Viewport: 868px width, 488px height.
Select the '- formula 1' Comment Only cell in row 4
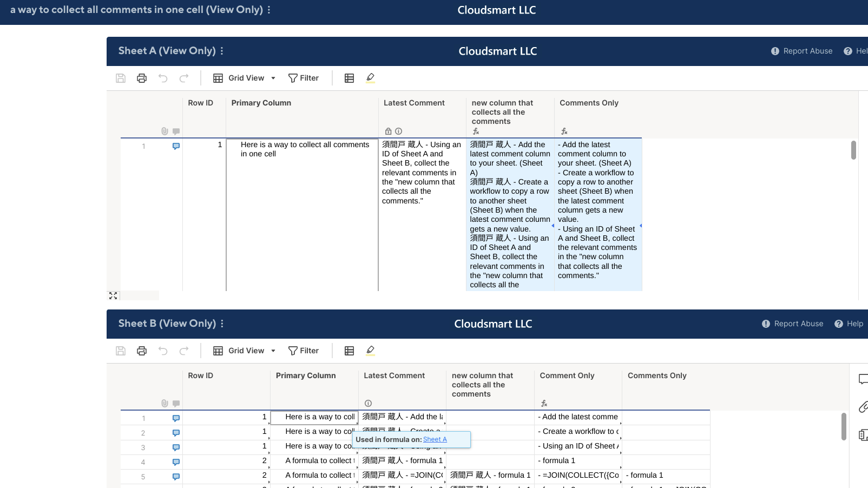(x=578, y=461)
